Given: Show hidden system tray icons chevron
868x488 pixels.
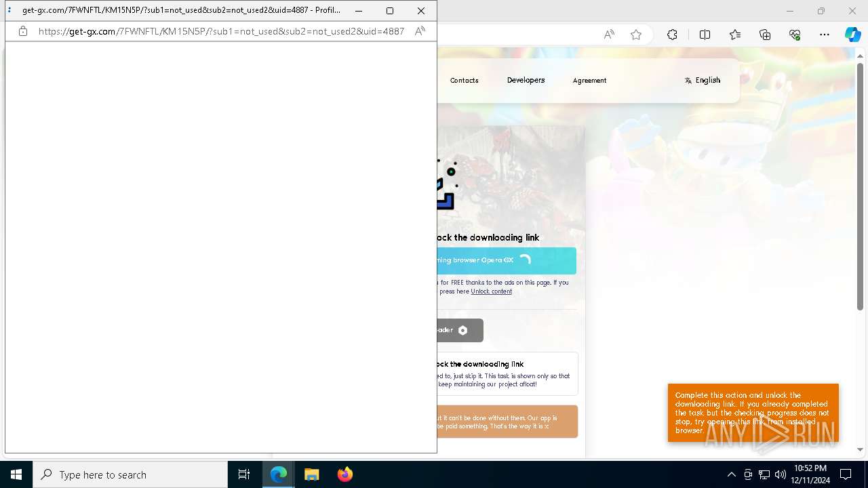Looking at the screenshot, I should 732,474.
